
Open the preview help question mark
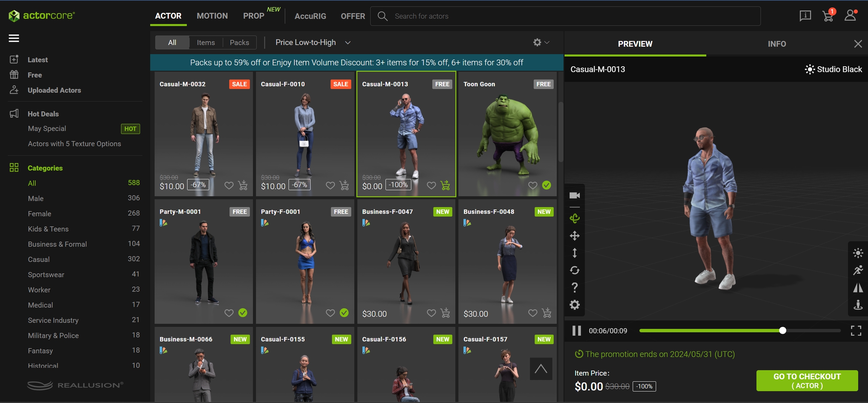[x=575, y=287]
